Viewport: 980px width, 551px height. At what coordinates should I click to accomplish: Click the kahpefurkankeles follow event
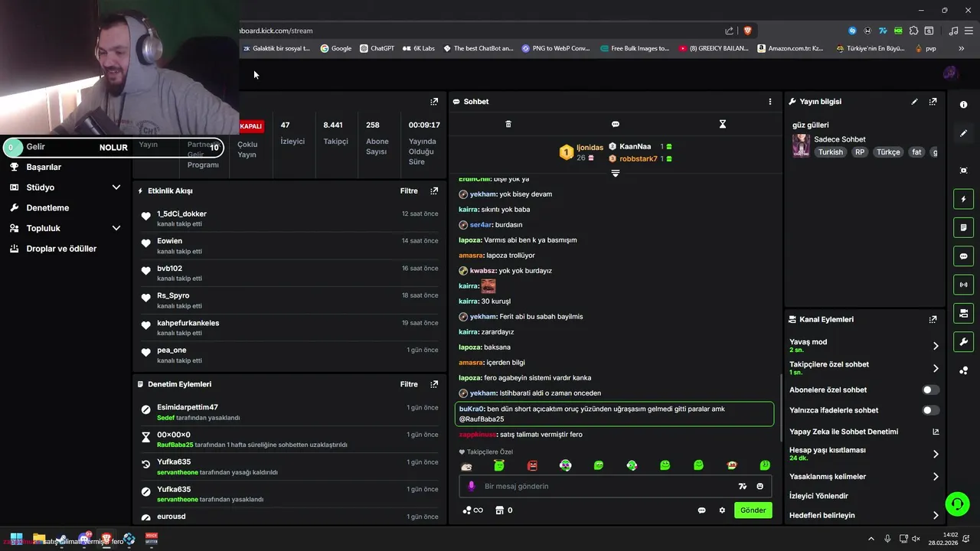click(289, 328)
